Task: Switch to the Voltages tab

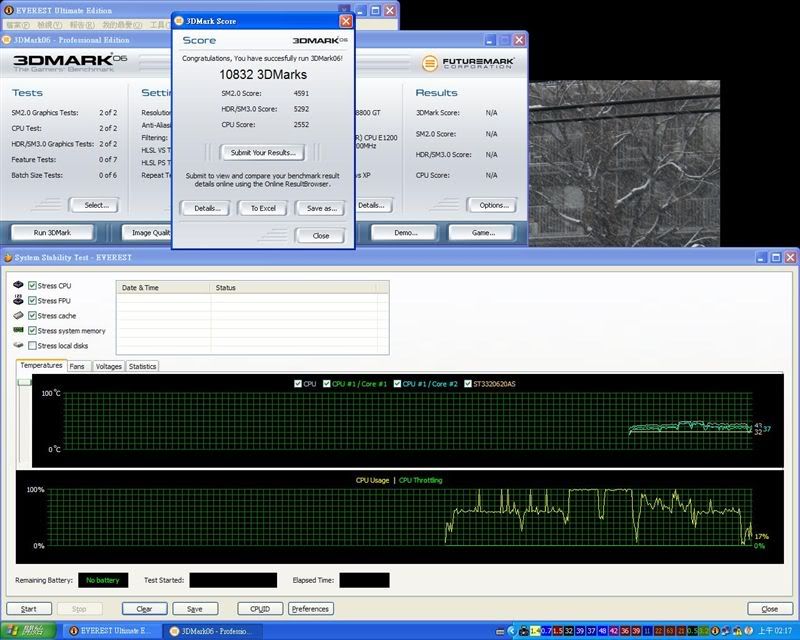Action: [x=108, y=367]
